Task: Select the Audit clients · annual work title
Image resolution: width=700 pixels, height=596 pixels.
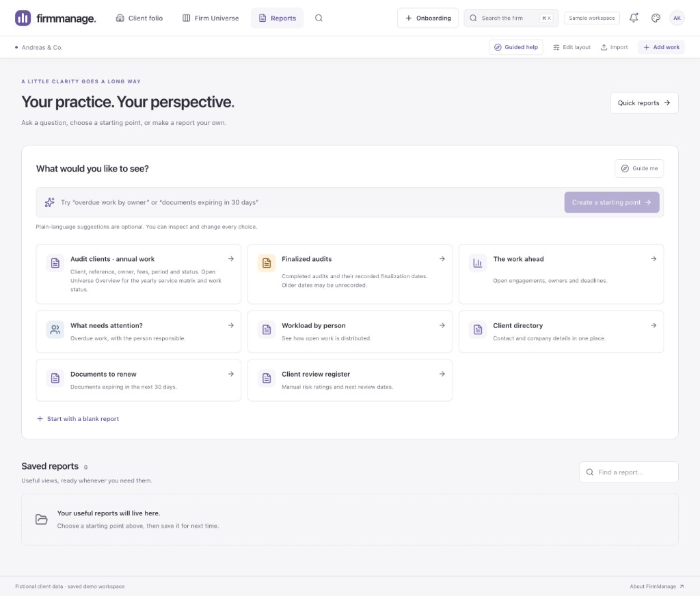Action: coord(113,259)
